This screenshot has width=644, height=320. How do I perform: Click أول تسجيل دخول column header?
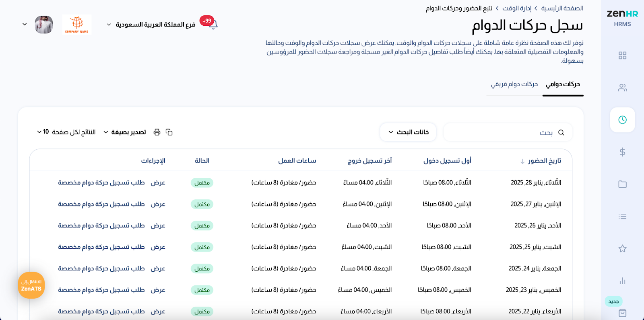[447, 161]
